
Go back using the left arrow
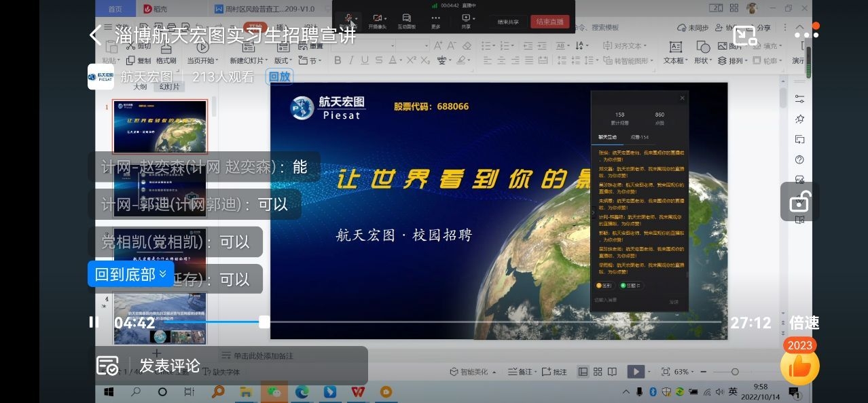pyautogui.click(x=95, y=35)
